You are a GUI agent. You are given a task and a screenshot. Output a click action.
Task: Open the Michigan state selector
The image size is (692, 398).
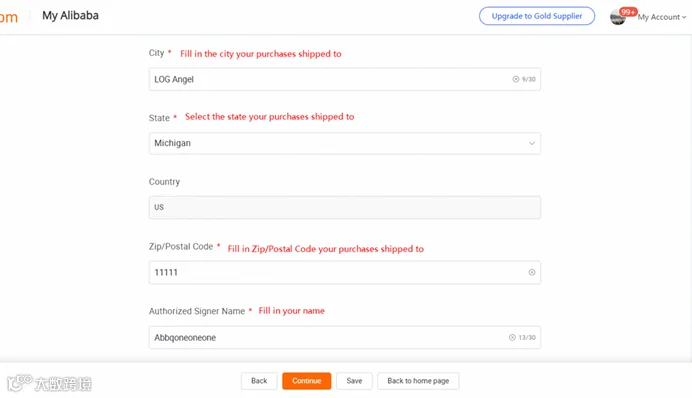345,143
